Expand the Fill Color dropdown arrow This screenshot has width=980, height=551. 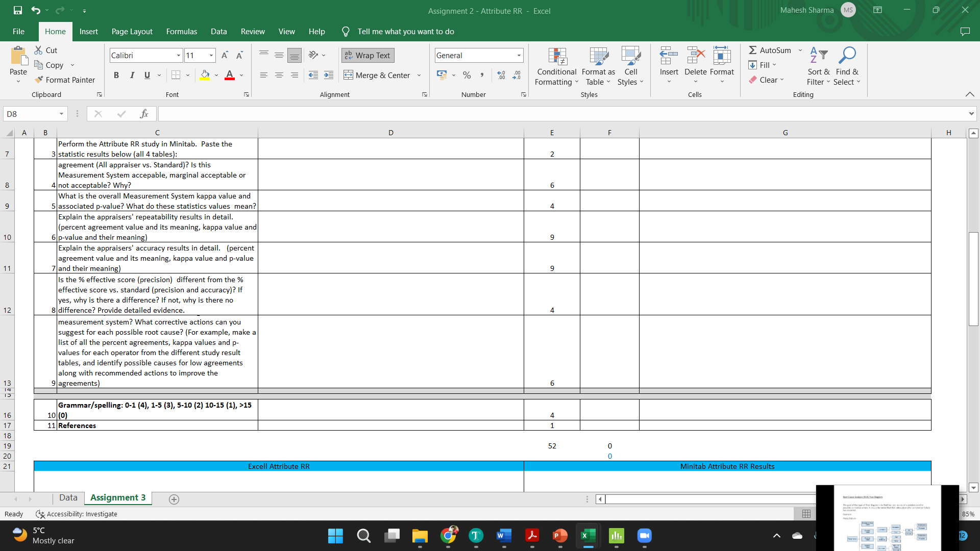pos(215,75)
